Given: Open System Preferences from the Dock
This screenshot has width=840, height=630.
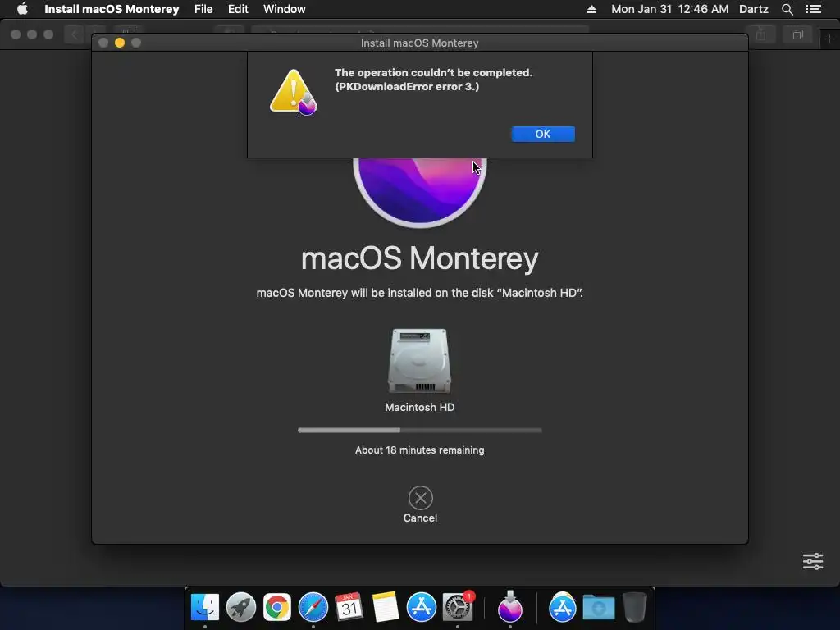Looking at the screenshot, I should 458,607.
